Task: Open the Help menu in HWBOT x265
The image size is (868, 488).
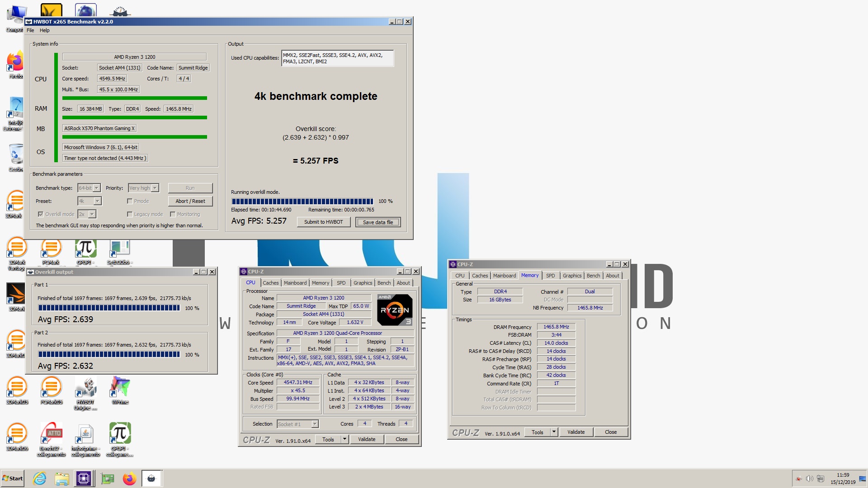Action: [45, 30]
